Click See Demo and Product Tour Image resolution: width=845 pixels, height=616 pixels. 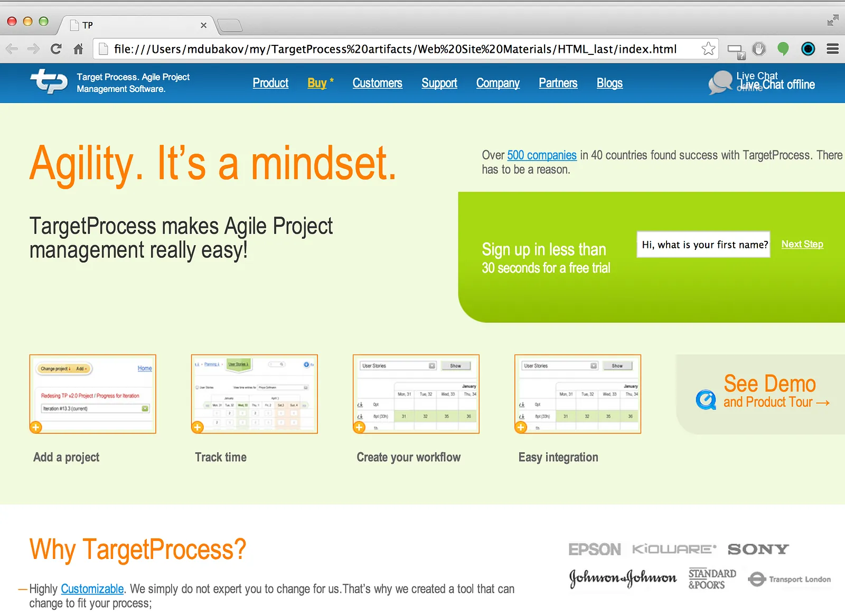click(x=776, y=392)
